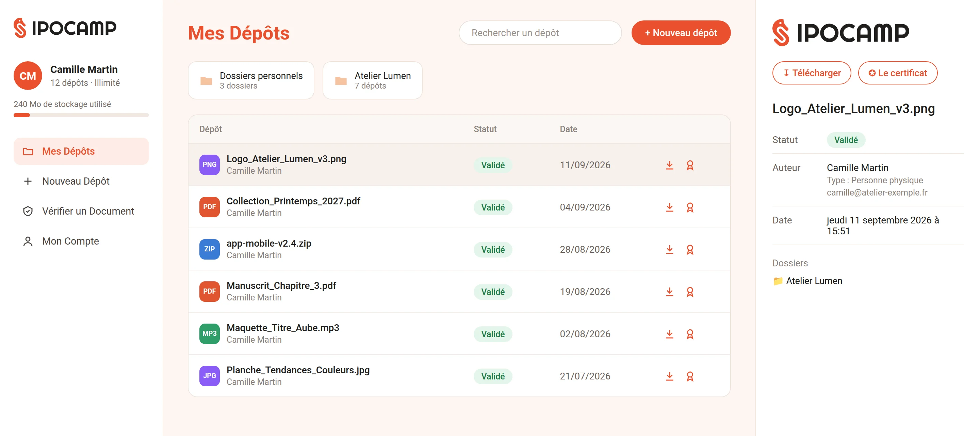Open Mon Compte in sidebar
The image size is (980, 436).
[81, 241]
